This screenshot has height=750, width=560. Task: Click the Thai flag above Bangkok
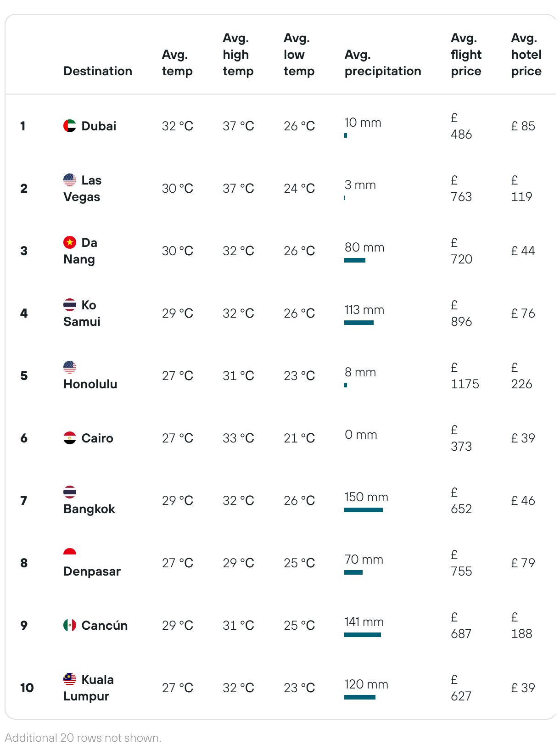click(70, 492)
